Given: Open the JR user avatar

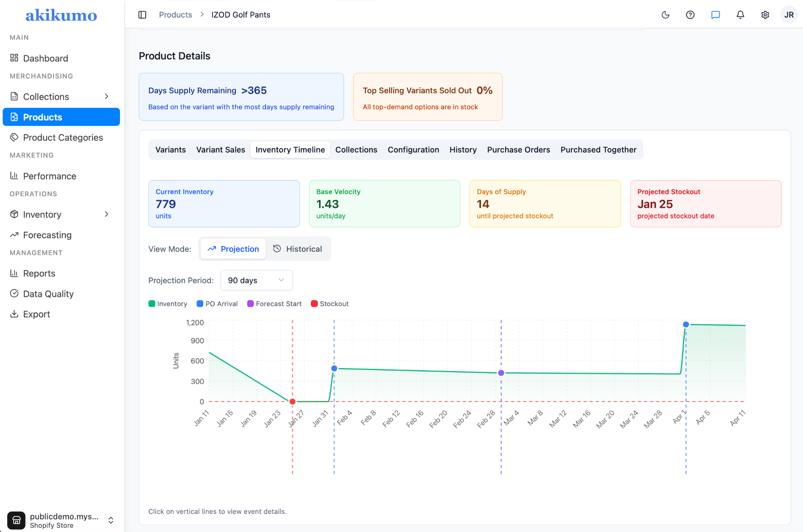Looking at the screenshot, I should coord(789,15).
